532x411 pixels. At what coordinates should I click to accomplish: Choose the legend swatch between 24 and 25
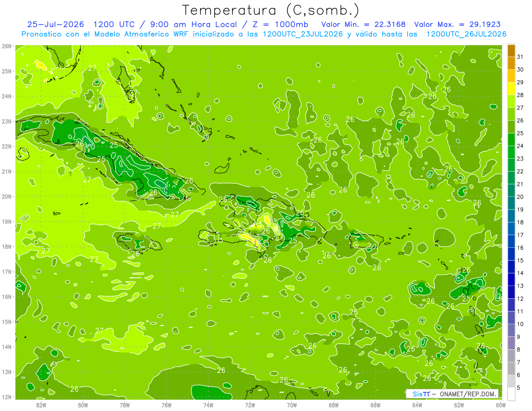click(x=511, y=140)
